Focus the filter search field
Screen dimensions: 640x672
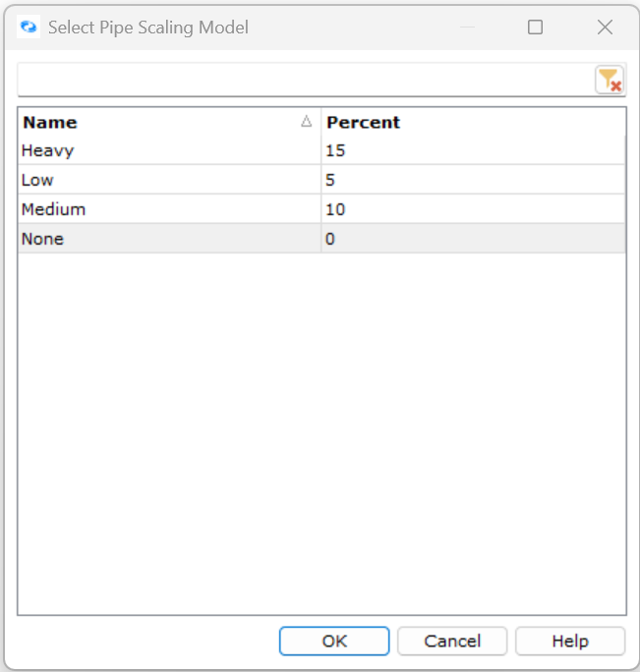pyautogui.click(x=306, y=80)
